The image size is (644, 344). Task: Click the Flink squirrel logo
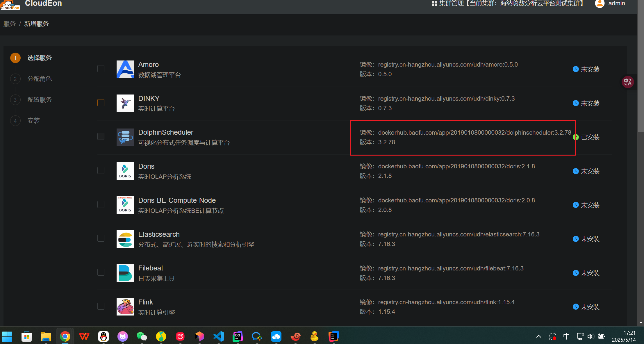click(x=125, y=307)
